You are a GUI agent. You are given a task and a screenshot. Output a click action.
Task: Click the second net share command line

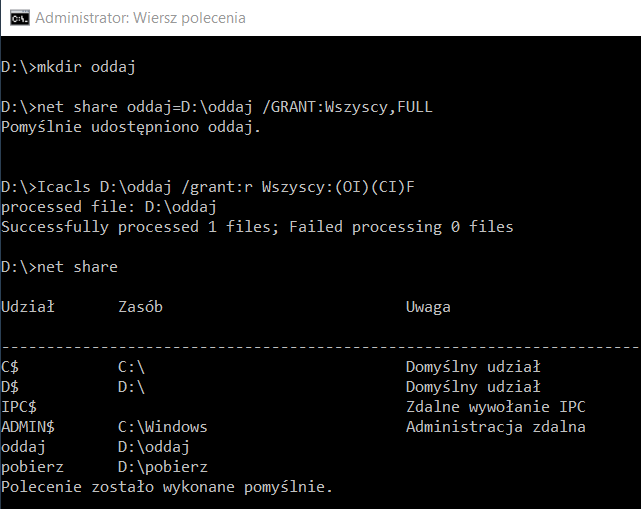(59, 267)
